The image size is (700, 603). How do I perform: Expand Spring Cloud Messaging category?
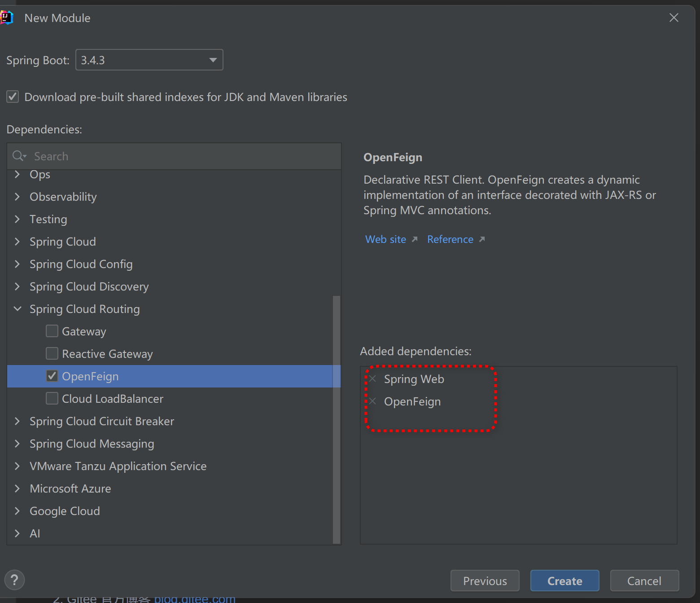(17, 444)
